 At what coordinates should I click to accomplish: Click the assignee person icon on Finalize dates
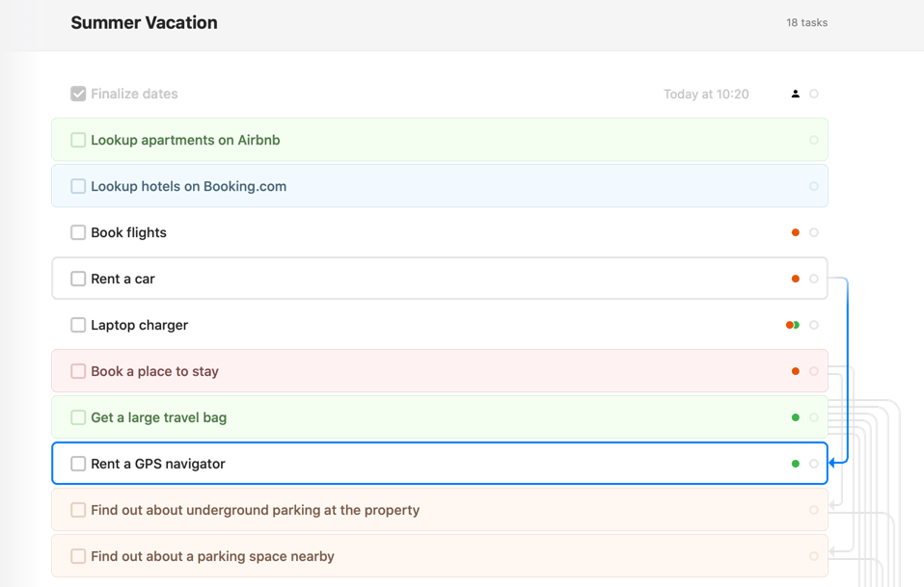(795, 93)
